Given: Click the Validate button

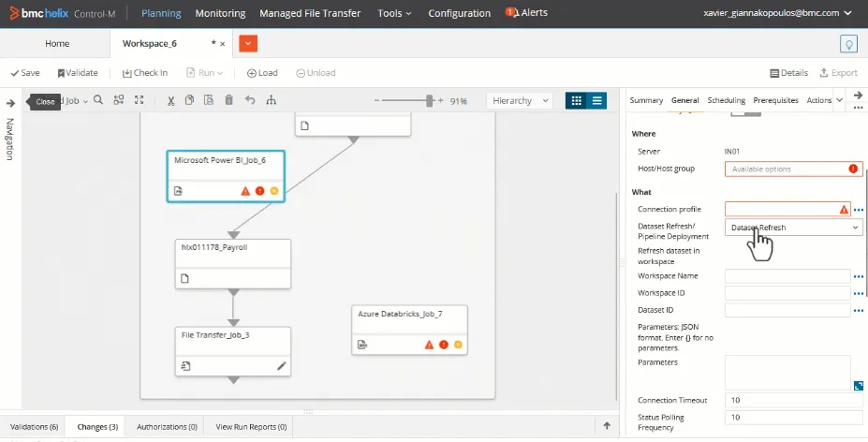Looking at the screenshot, I should click(x=78, y=72).
